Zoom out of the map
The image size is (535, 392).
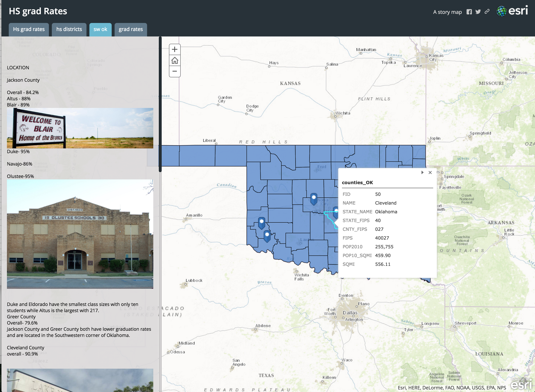tap(175, 71)
